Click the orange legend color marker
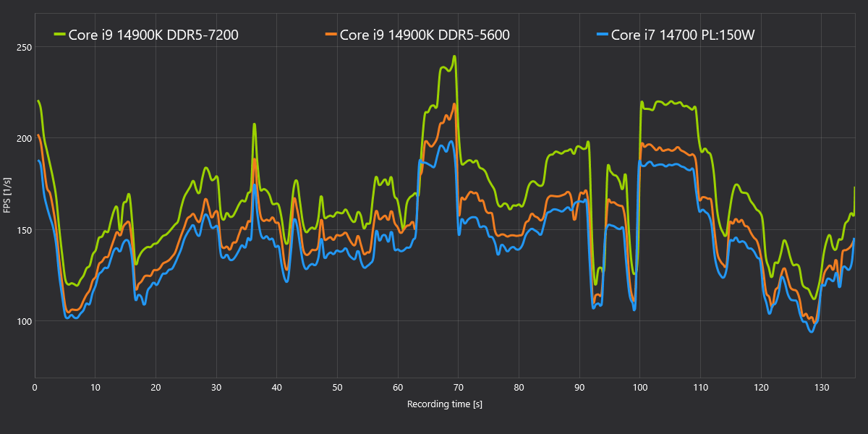Viewport: 868px width, 434px height. tap(331, 34)
